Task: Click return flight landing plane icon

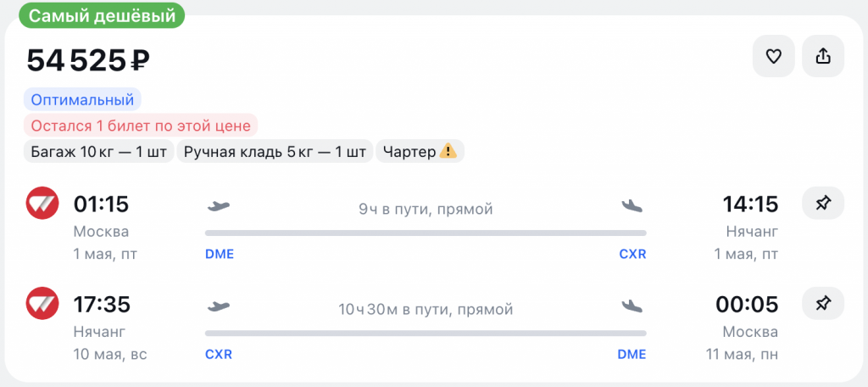Action: [x=632, y=306]
